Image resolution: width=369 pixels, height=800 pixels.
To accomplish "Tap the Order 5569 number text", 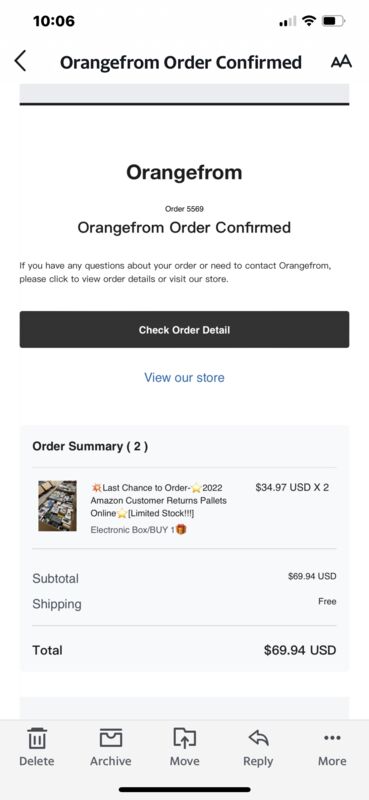I will pos(184,209).
